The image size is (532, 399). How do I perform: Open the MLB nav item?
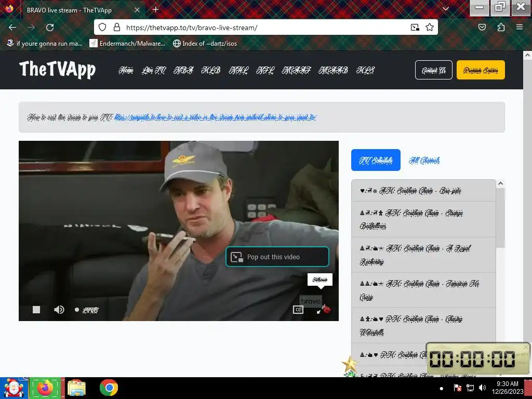click(211, 70)
